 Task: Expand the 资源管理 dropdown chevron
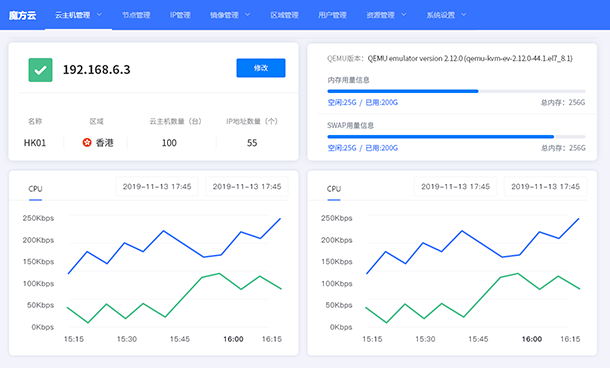pos(403,15)
